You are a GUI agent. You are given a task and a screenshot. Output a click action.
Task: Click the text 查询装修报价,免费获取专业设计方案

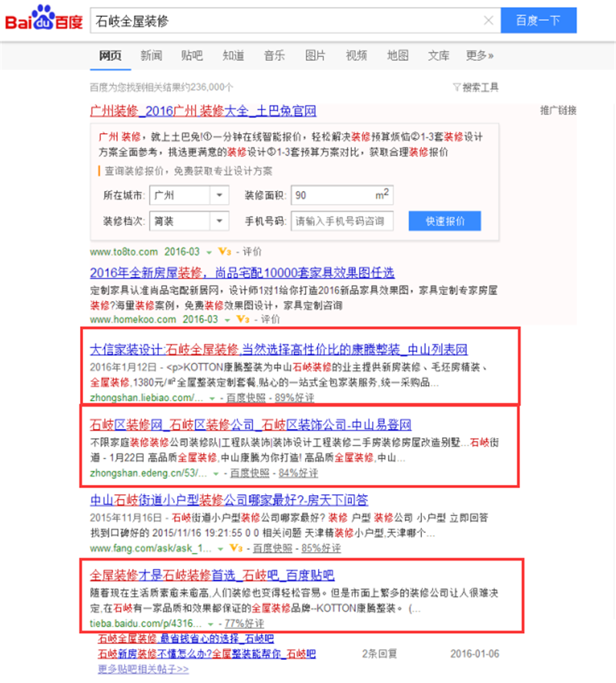point(189,171)
